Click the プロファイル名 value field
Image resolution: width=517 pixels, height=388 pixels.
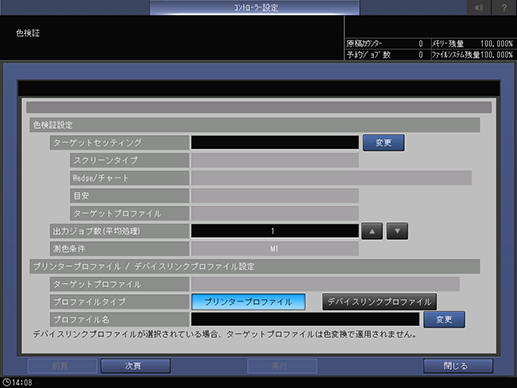click(x=305, y=319)
